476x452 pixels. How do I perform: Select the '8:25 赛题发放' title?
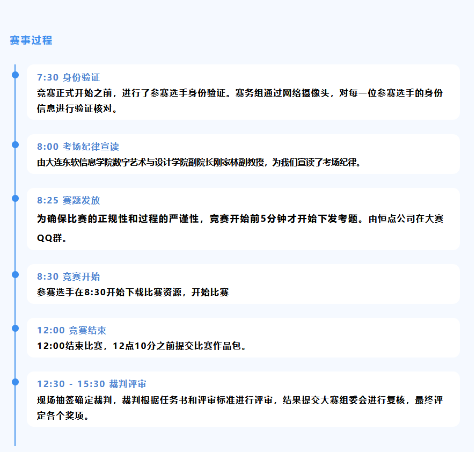click(x=68, y=201)
